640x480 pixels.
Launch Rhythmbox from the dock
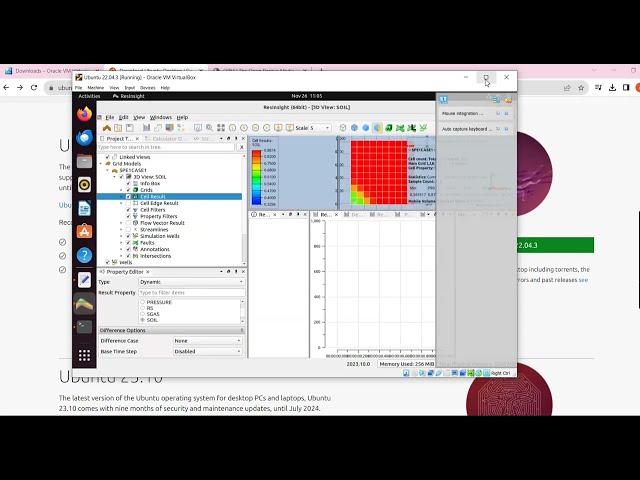84,184
